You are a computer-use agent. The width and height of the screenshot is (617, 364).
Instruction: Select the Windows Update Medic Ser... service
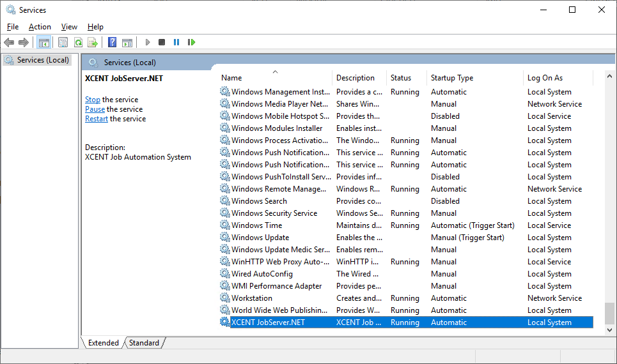pyautogui.click(x=281, y=249)
